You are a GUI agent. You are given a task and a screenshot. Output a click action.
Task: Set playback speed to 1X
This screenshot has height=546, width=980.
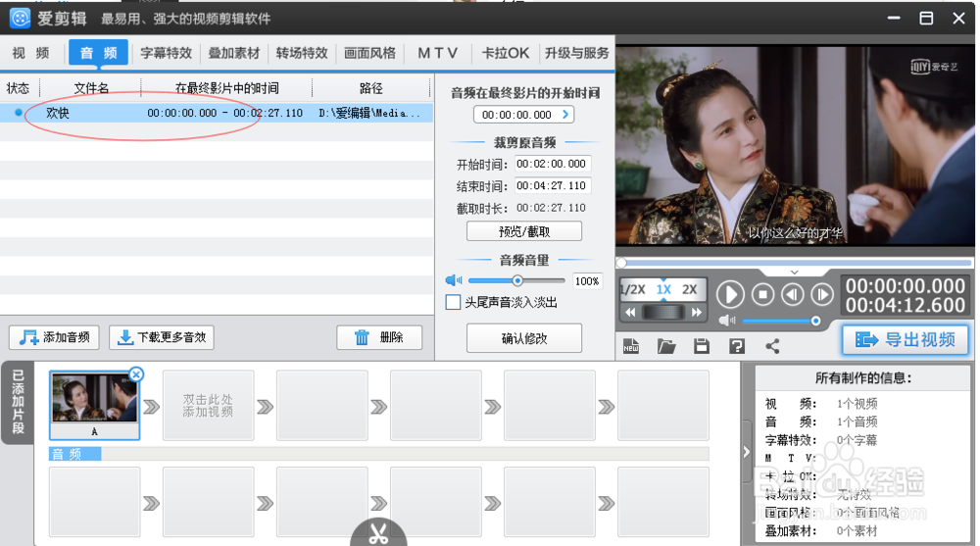663,289
